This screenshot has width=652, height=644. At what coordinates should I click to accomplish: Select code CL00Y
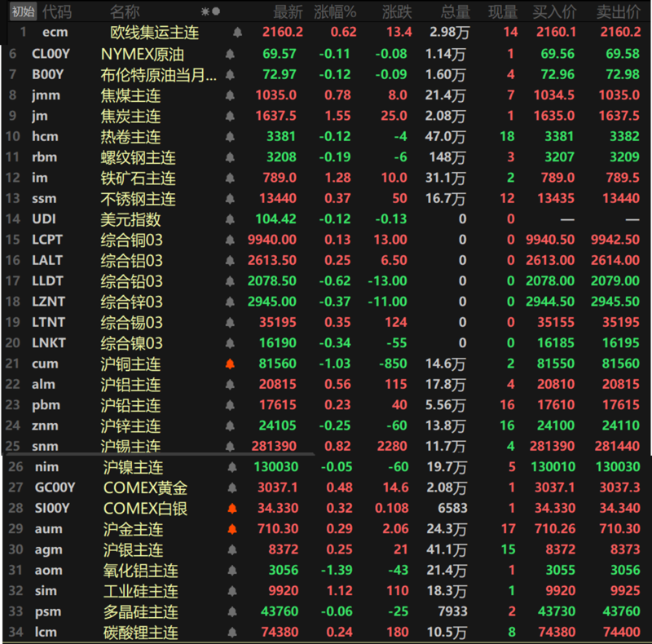click(51, 54)
